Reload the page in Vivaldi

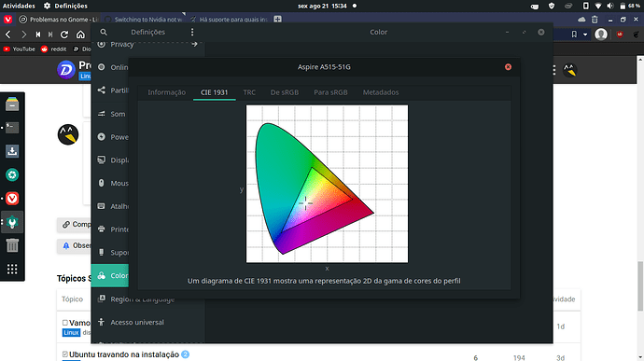pyautogui.click(x=64, y=35)
